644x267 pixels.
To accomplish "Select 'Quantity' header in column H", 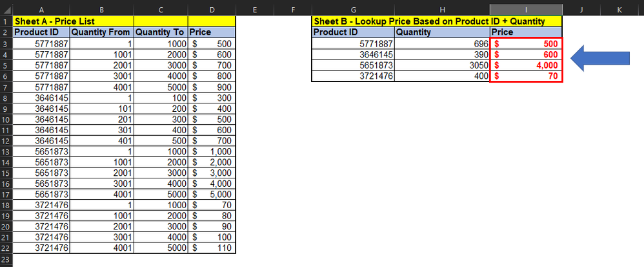I will [442, 32].
